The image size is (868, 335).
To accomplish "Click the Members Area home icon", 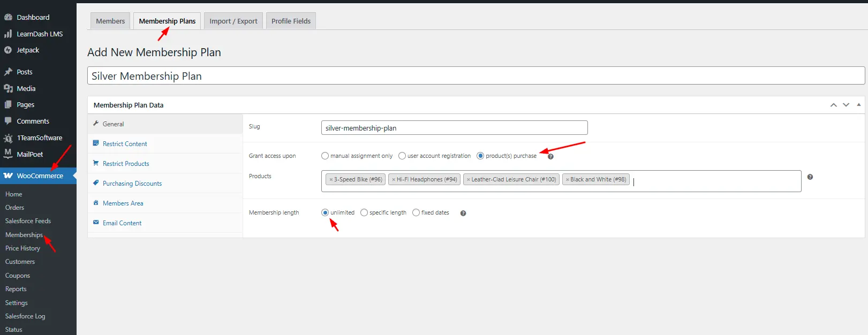I will coord(96,203).
